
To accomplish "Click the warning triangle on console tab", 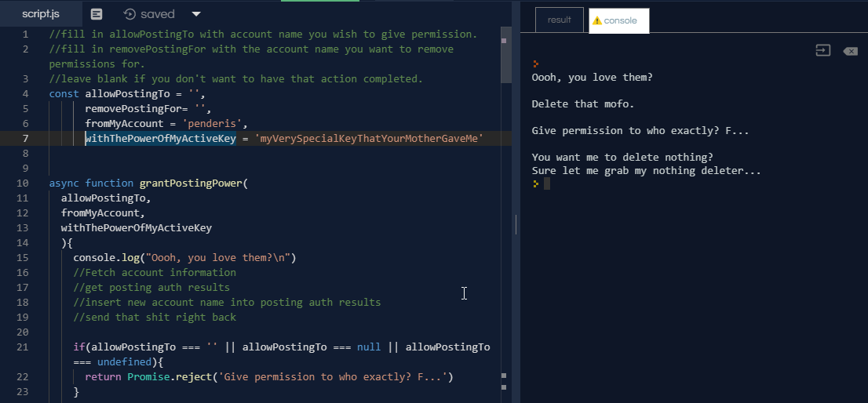I will coord(597,20).
